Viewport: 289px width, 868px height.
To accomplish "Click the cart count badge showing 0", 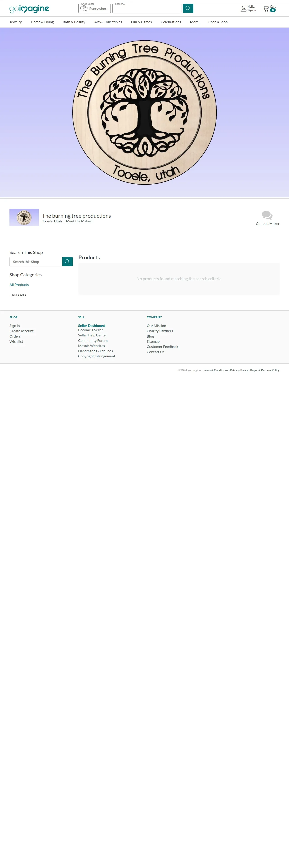I will pyautogui.click(x=273, y=10).
